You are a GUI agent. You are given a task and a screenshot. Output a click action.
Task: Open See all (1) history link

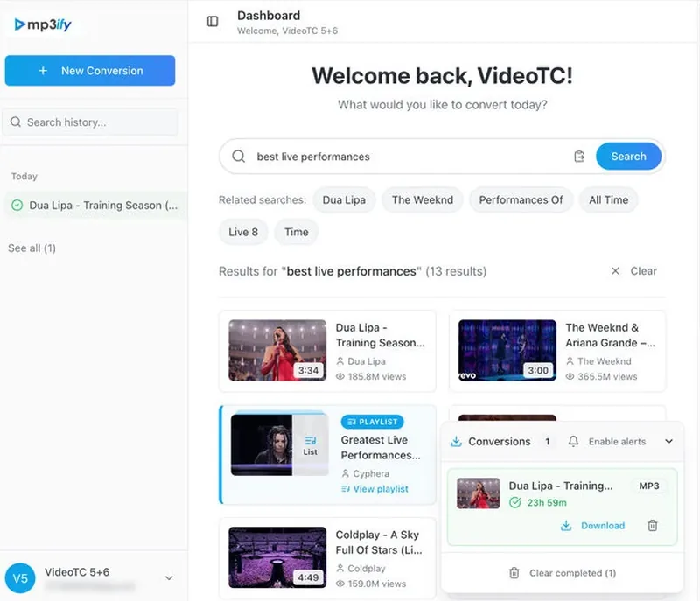(31, 248)
